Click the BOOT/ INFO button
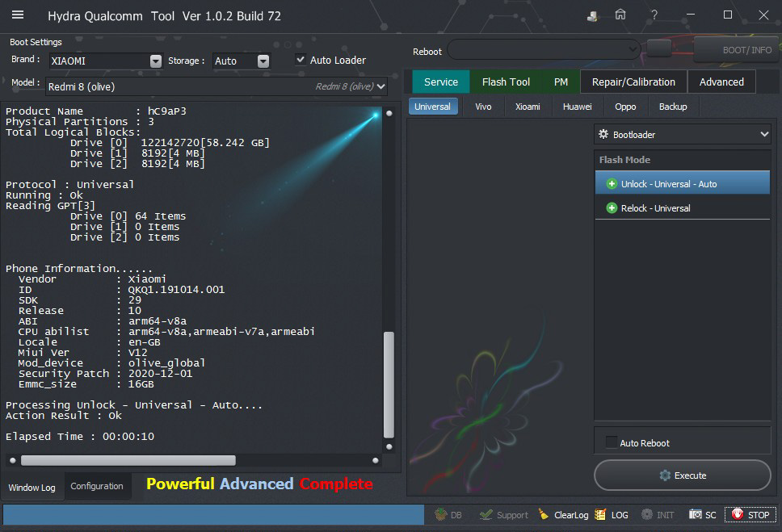782x532 pixels. tap(737, 49)
